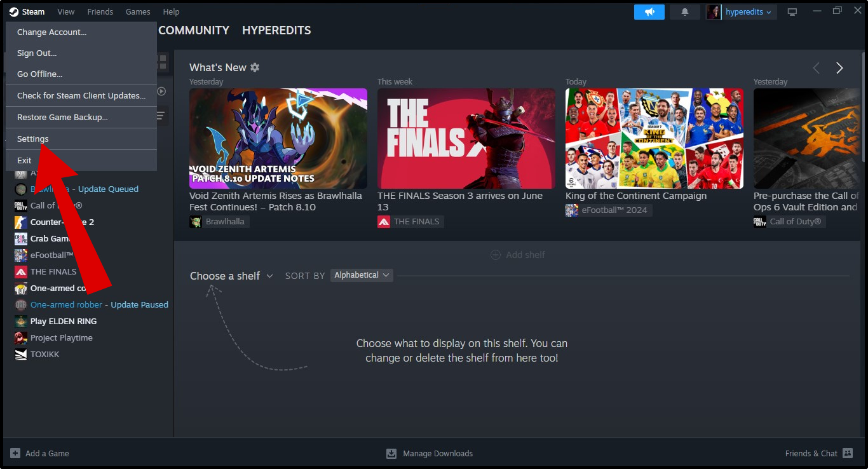Viewport: 868px width, 469px height.
Task: Click the Call of Duty tag under the news card
Action: (x=789, y=222)
